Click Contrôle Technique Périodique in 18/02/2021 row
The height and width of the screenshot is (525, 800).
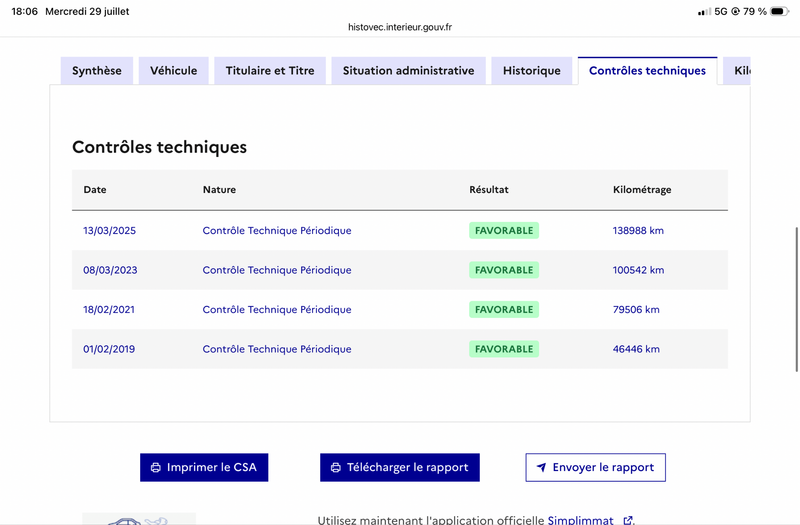(x=277, y=310)
